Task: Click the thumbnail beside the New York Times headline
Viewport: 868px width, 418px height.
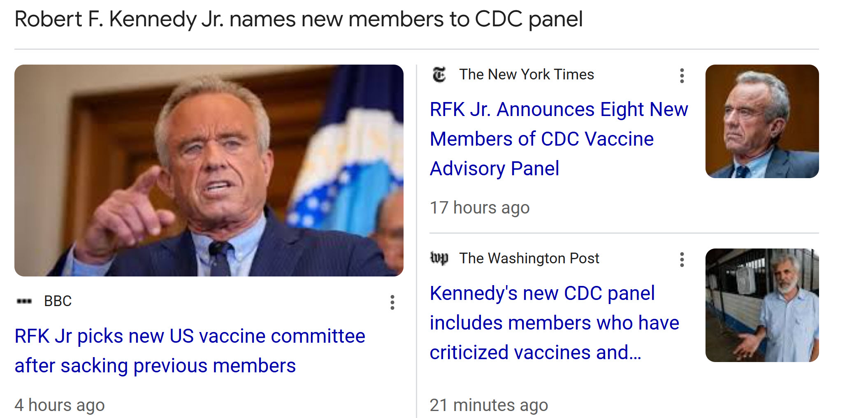Action: [x=762, y=121]
